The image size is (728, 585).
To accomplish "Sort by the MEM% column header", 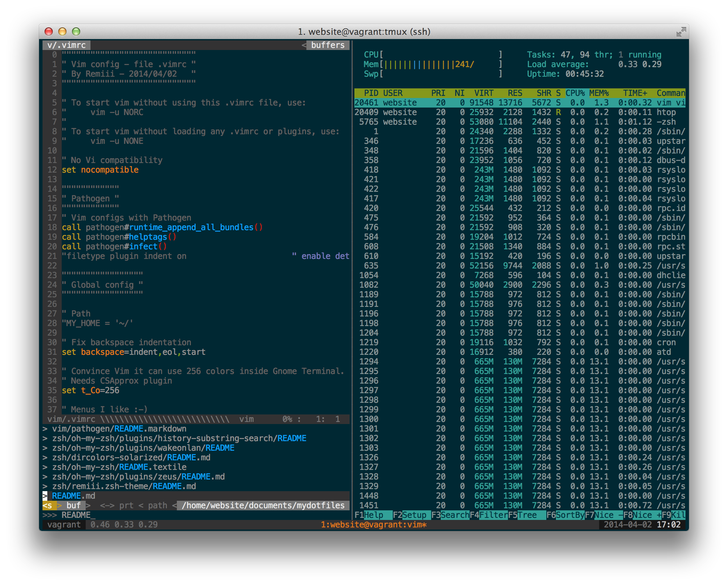I will point(599,93).
